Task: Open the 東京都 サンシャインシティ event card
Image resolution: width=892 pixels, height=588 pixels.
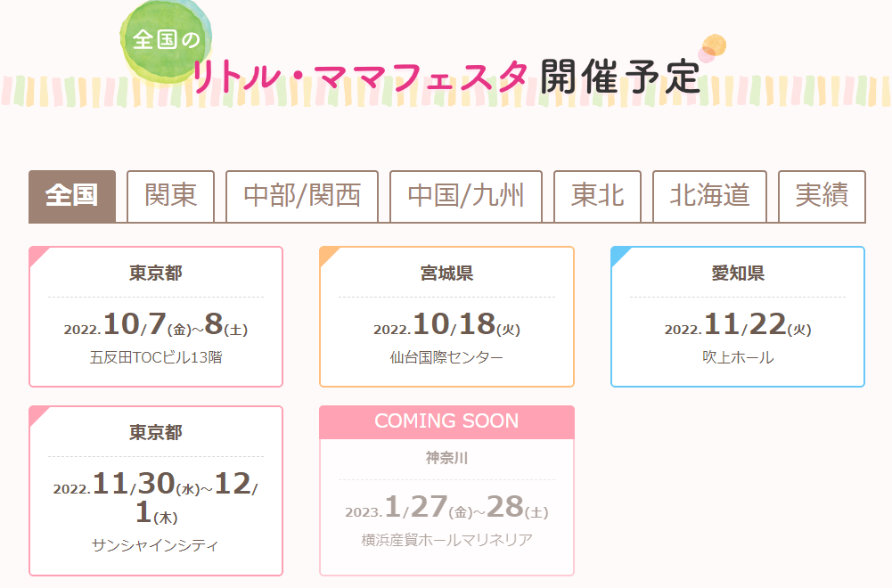Action: click(x=156, y=491)
